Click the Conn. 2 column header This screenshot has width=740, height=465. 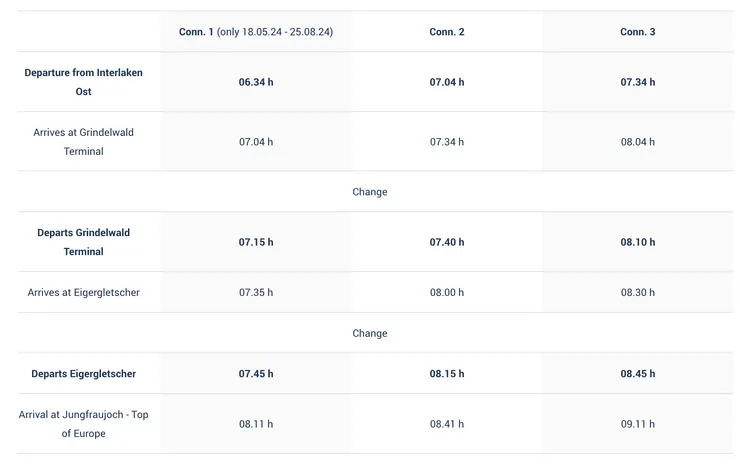tap(446, 32)
